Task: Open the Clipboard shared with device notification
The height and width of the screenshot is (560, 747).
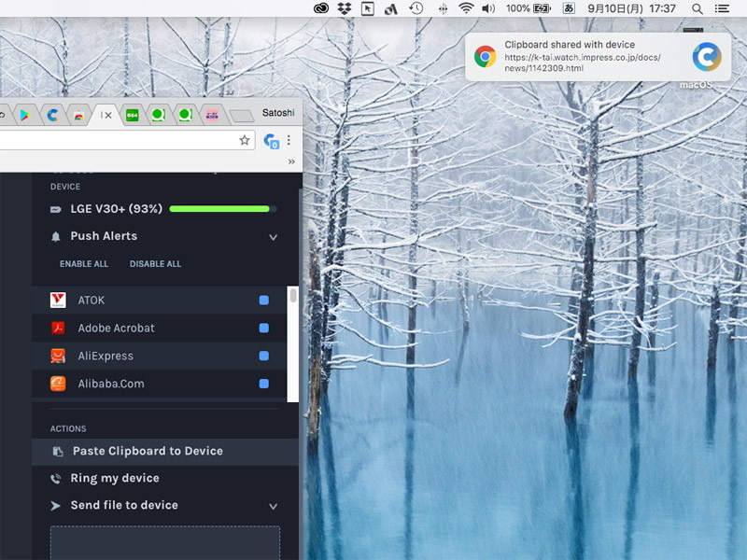Action: point(598,57)
